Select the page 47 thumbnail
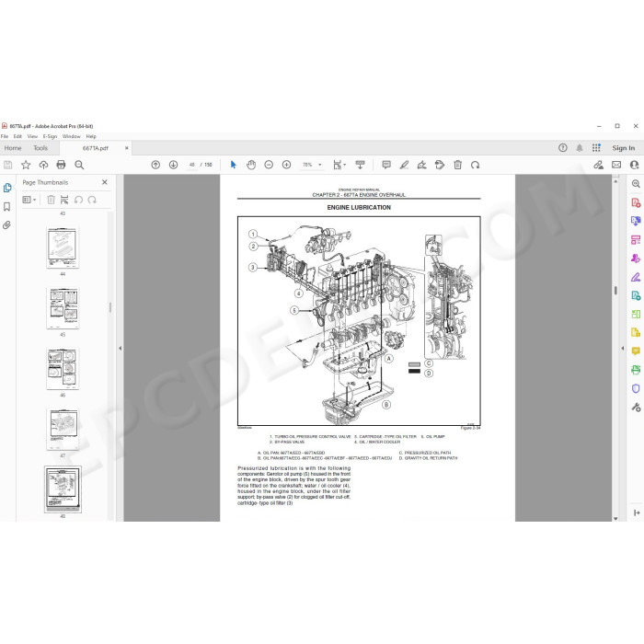Screen dimensions: 644x644 click(63, 430)
